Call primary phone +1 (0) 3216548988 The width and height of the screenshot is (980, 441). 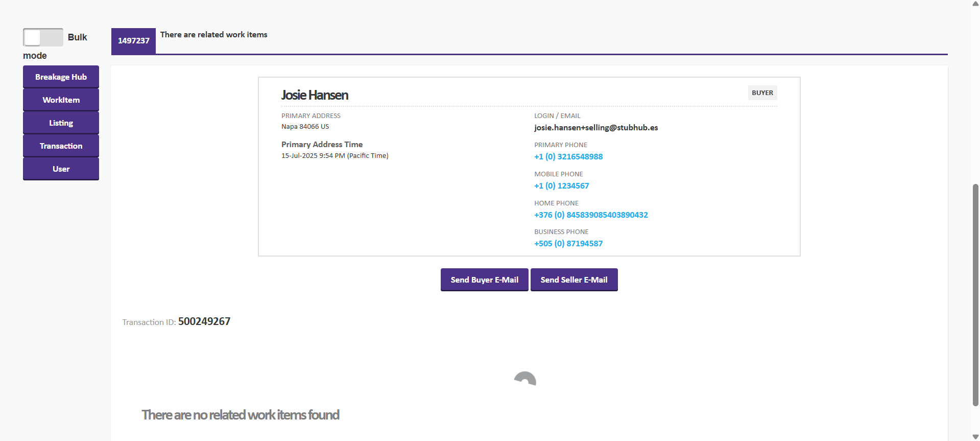point(568,157)
